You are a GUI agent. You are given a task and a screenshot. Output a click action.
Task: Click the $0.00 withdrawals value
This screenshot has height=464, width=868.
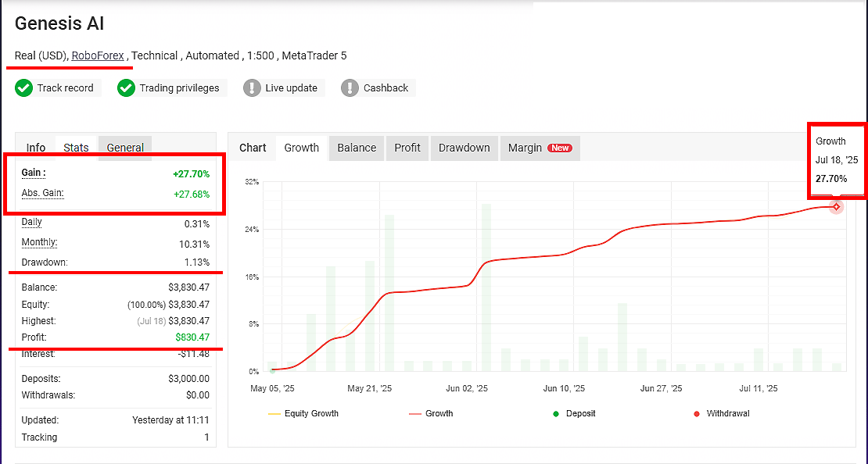tap(198, 395)
